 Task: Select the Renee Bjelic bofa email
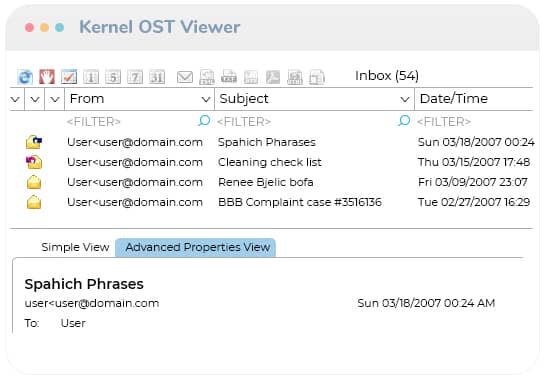[x=266, y=182]
